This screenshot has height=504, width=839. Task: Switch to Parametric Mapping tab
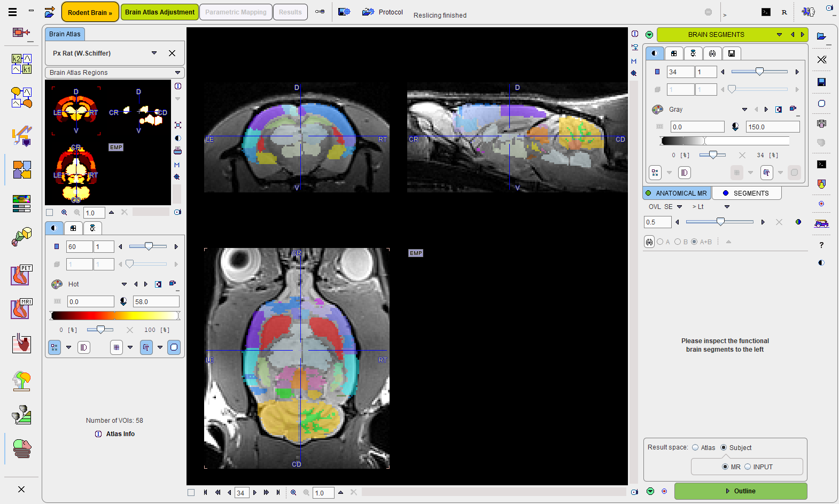pyautogui.click(x=236, y=12)
